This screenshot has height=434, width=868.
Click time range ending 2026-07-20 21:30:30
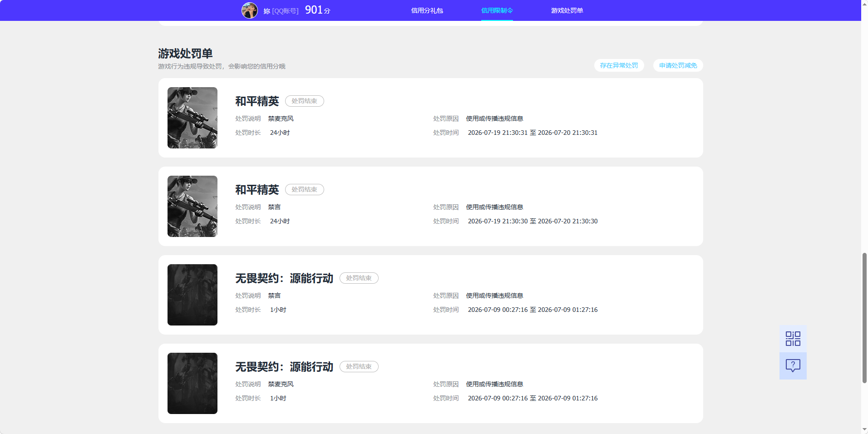(533, 221)
